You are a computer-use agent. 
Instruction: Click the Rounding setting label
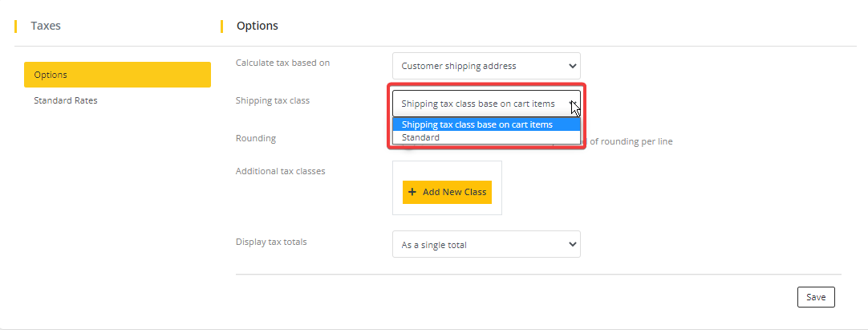pyautogui.click(x=255, y=138)
